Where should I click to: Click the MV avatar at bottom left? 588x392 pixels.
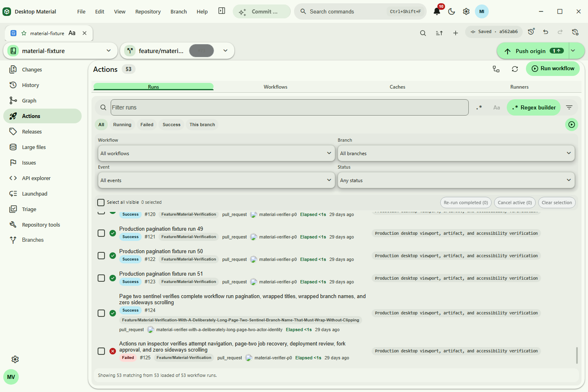point(11,377)
